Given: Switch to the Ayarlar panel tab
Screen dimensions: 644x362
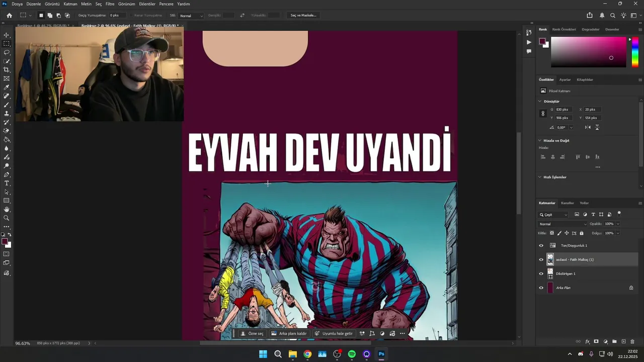Looking at the screenshot, I should point(565,79).
